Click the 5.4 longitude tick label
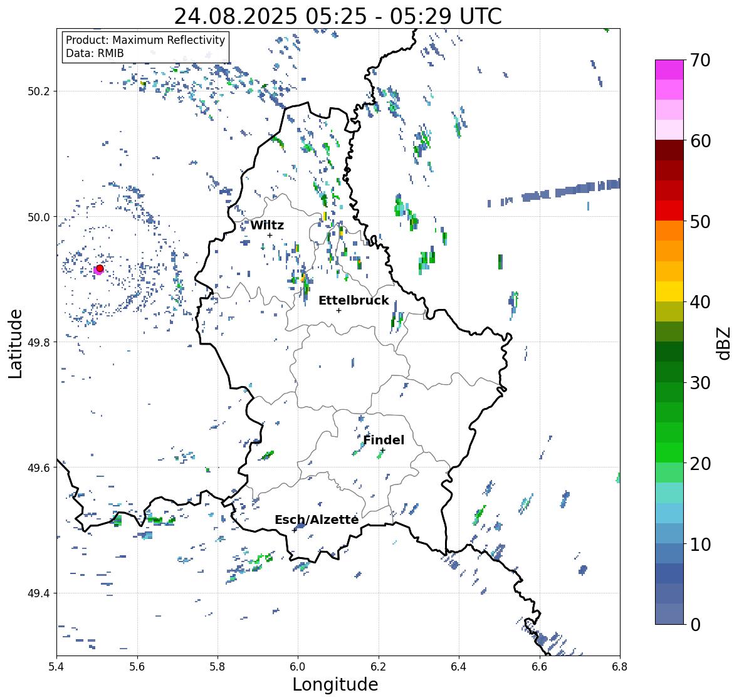This screenshot has height=700, width=739. tap(56, 667)
